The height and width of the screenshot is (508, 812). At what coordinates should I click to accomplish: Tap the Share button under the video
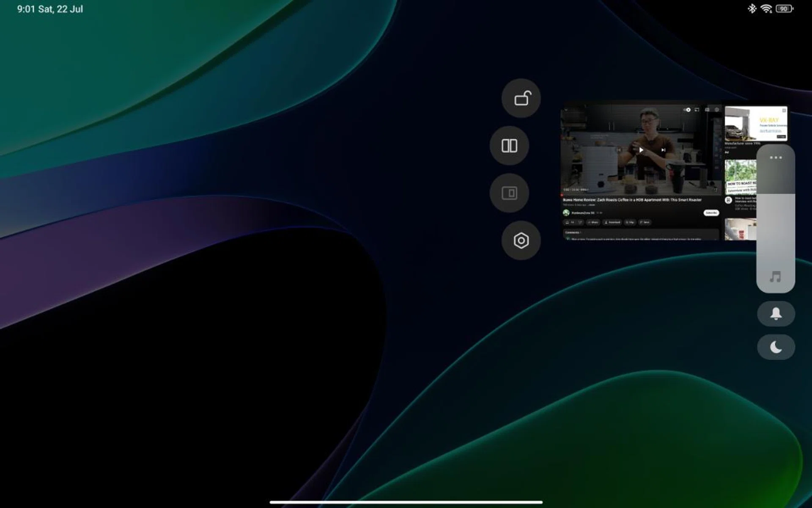[x=593, y=222]
